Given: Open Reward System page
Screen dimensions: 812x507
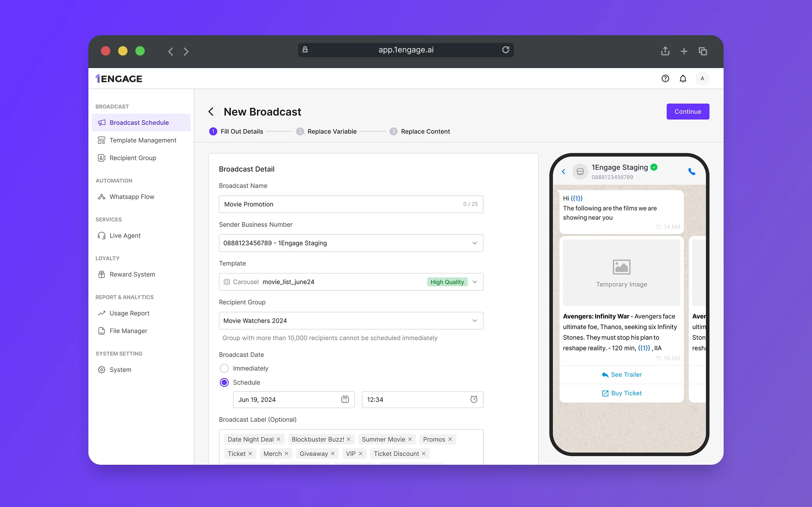Looking at the screenshot, I should 141,274.
